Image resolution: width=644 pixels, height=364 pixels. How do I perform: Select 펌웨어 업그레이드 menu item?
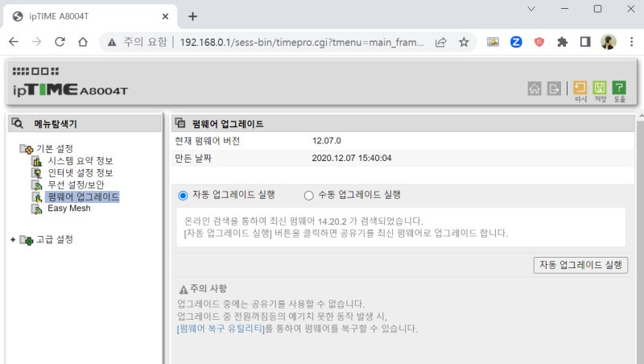click(84, 196)
